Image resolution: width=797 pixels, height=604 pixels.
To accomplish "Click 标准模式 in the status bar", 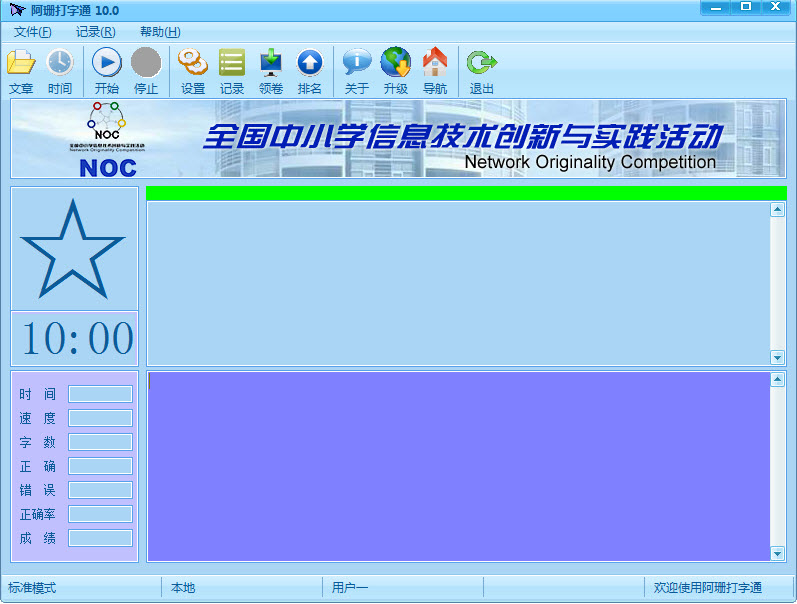I will [x=32, y=588].
